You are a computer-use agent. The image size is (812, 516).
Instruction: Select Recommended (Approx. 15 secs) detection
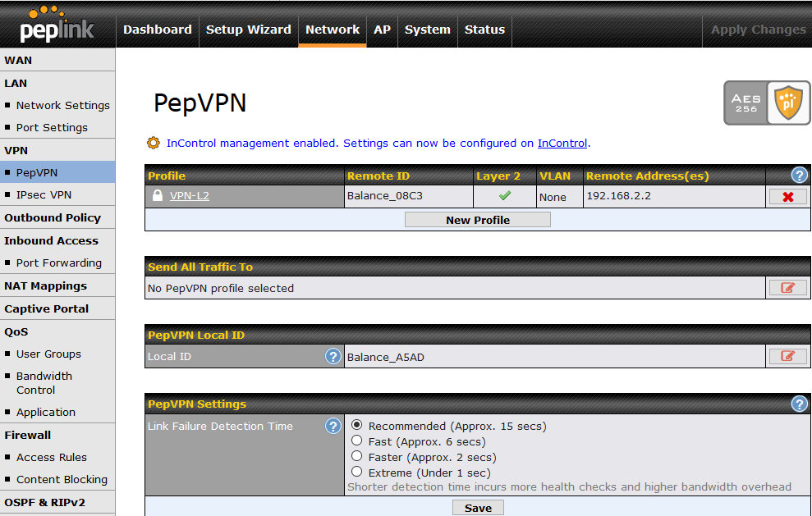click(357, 425)
